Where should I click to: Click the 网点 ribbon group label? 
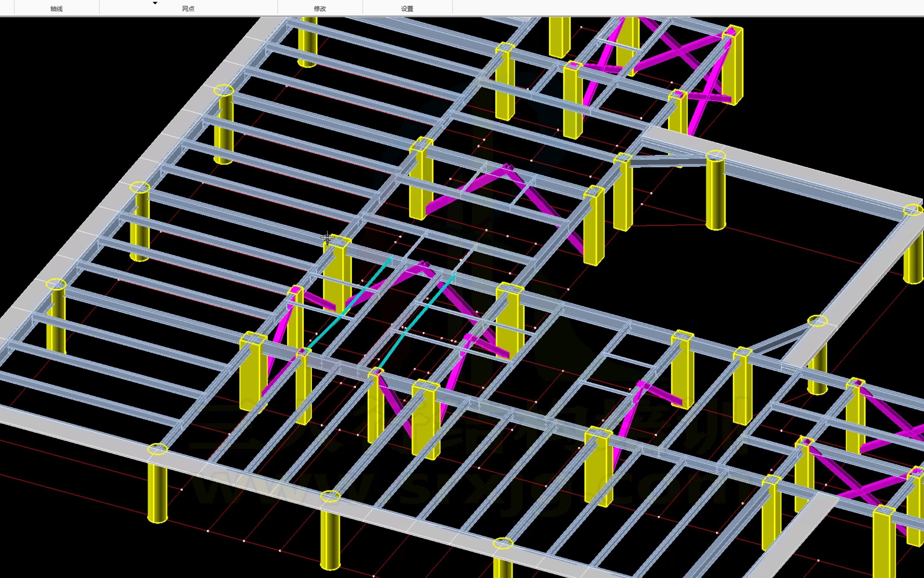[188, 9]
